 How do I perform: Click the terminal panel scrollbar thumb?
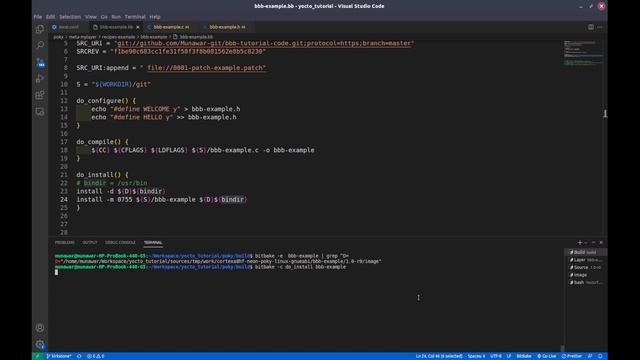562,348
